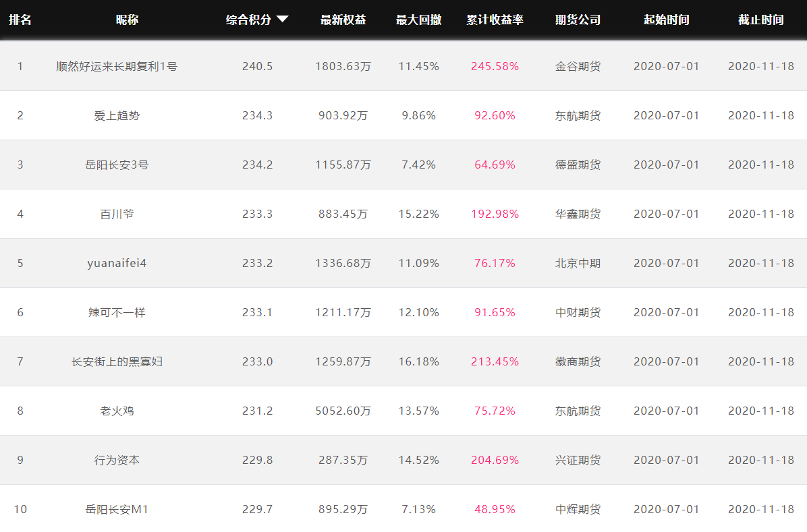This screenshot has width=807, height=532.
Task: Open nickname 辣可不一样
Action: (x=117, y=312)
